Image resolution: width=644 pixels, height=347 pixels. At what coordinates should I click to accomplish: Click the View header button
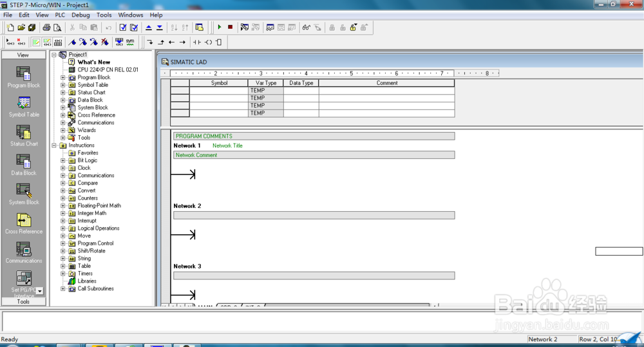click(x=23, y=55)
